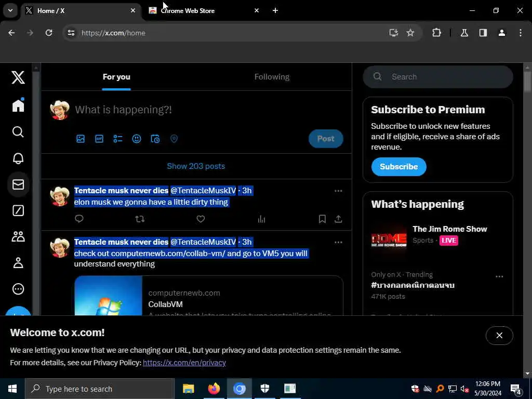Open more options on 'check out computernewb' post
The width and height of the screenshot is (532, 399).
click(338, 242)
